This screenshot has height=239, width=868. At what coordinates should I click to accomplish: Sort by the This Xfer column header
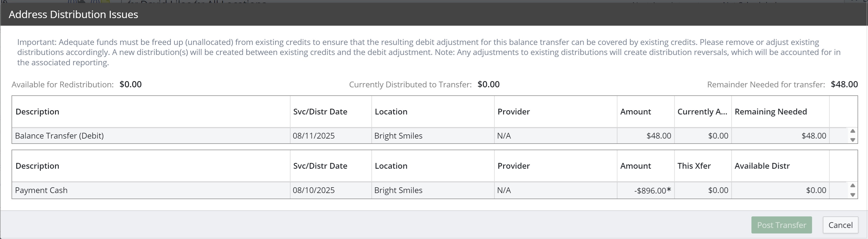pos(694,166)
